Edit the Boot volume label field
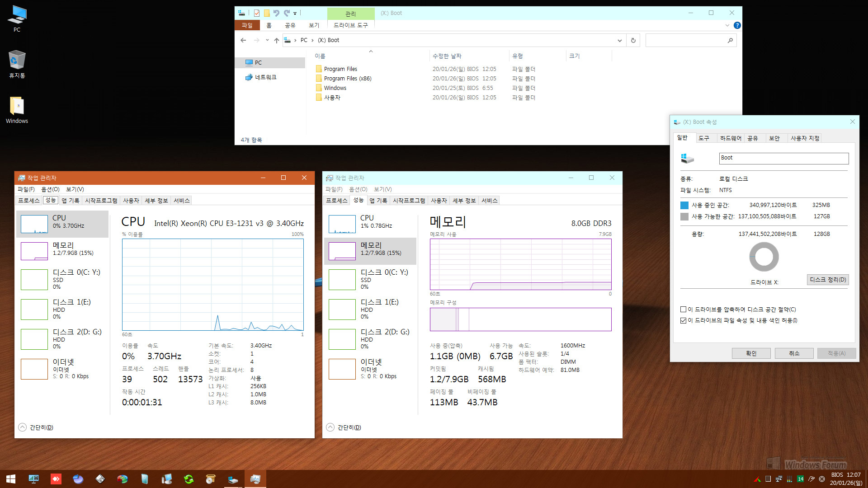The image size is (868, 488). pyautogui.click(x=783, y=158)
